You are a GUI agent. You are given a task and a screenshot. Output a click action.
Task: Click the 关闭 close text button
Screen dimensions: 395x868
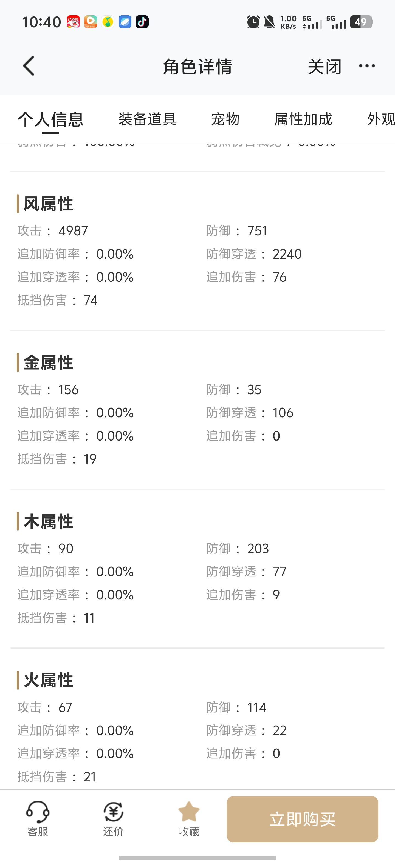[325, 66]
